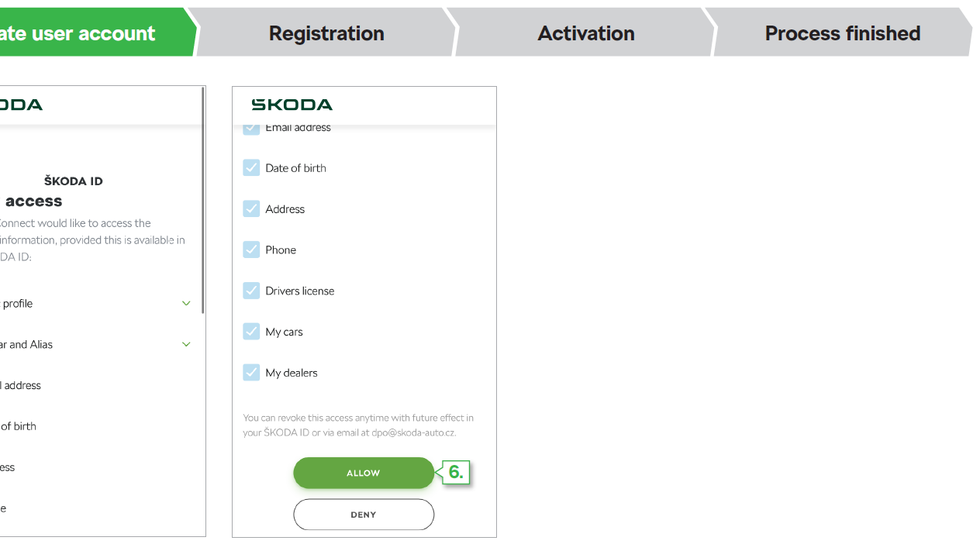Toggle the My dealers checkbox

[x=251, y=373]
